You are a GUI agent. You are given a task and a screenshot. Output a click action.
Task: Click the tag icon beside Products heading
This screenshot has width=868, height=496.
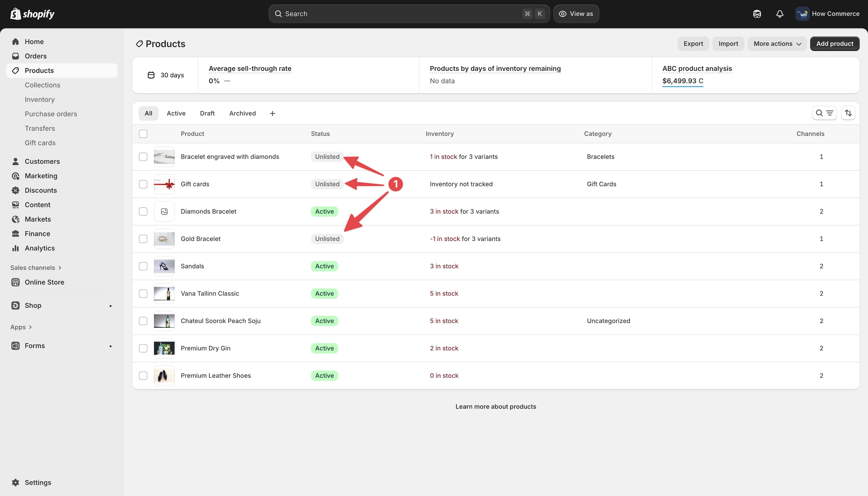point(140,44)
